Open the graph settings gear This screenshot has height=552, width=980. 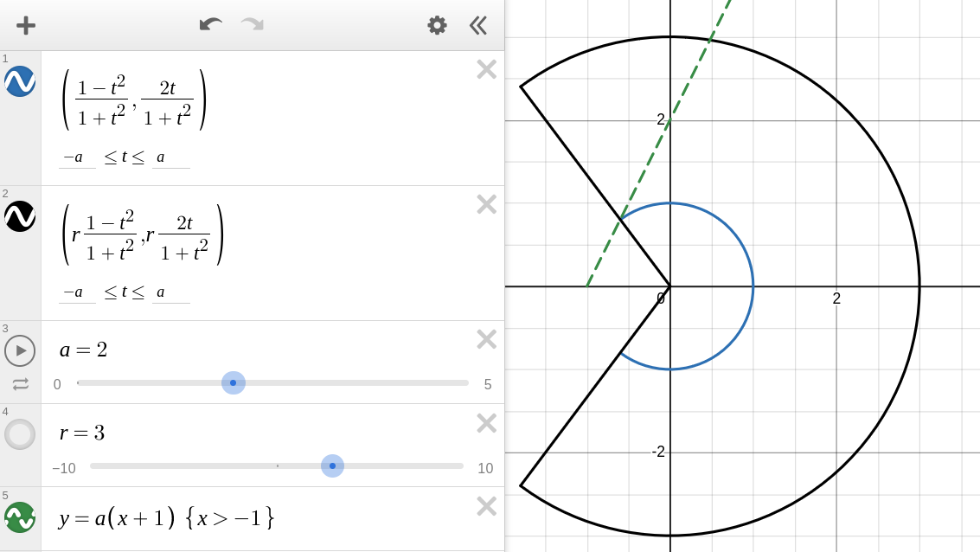click(437, 25)
